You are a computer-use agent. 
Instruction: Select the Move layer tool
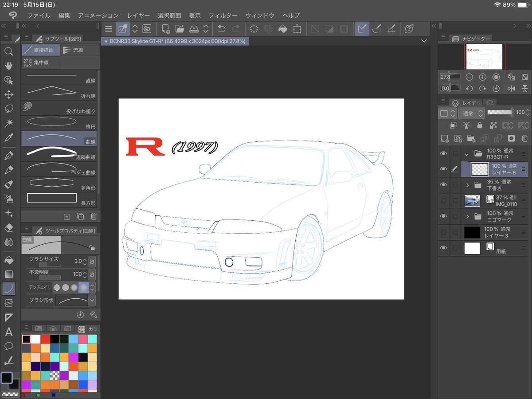tap(8, 94)
